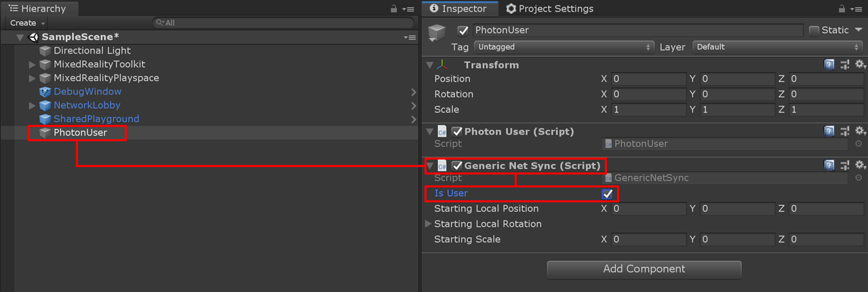Viewport: 868px width, 292px height.
Task: Toggle the PhotonUser active checkbox
Action: tap(463, 30)
